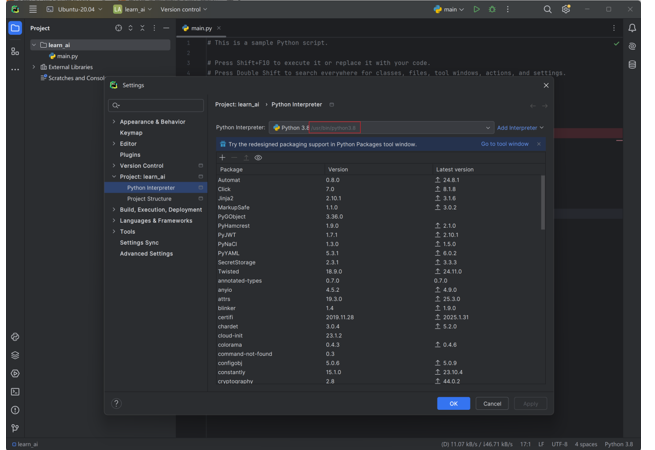Open Problems tool window icon
Screen dimensions: 655x450
click(15, 410)
